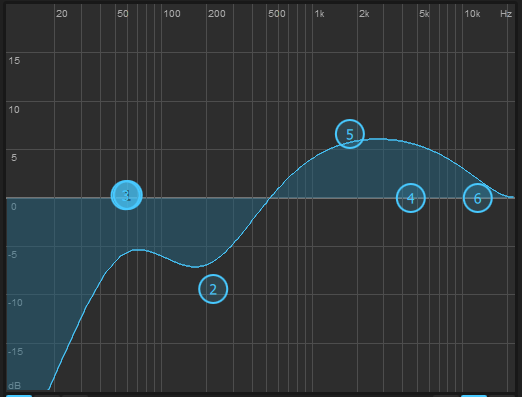Click the 10k frequency label
The height and width of the screenshot is (397, 522).
click(472, 14)
